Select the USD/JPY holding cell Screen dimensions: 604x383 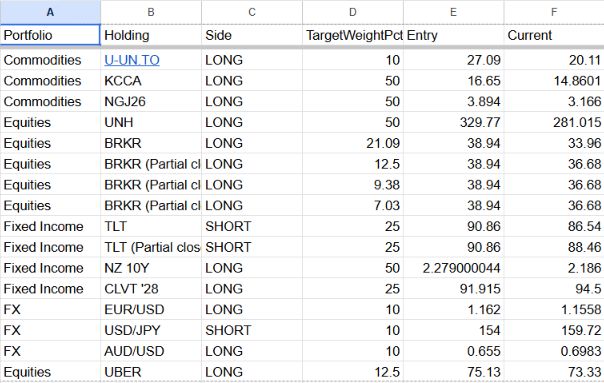coord(151,331)
